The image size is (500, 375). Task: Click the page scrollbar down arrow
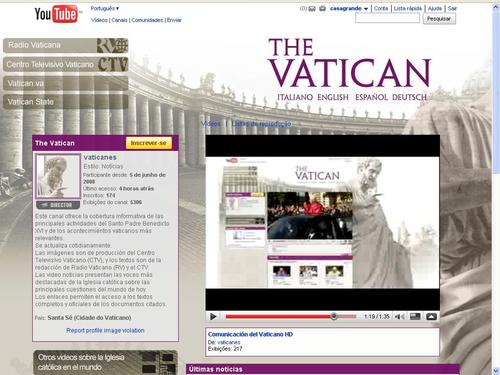click(495, 371)
